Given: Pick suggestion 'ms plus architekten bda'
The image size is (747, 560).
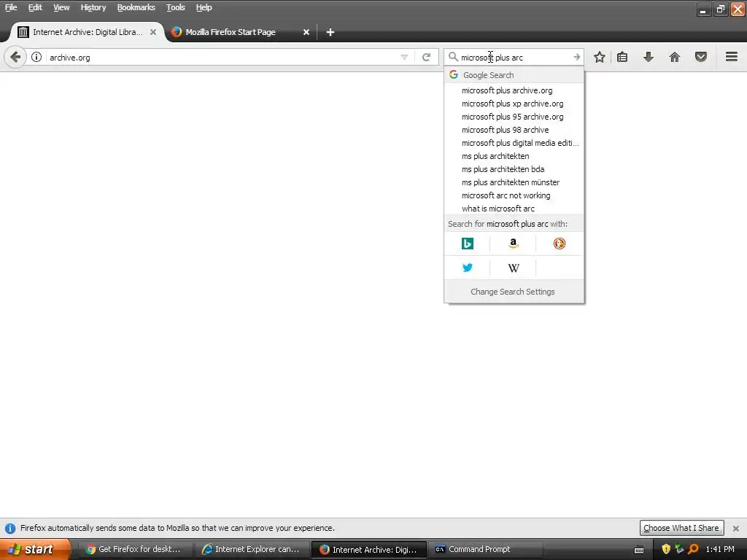Looking at the screenshot, I should [514, 169].
